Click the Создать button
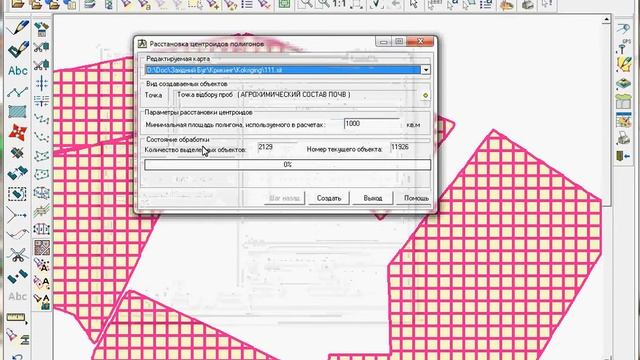The image size is (640, 360). (x=329, y=198)
